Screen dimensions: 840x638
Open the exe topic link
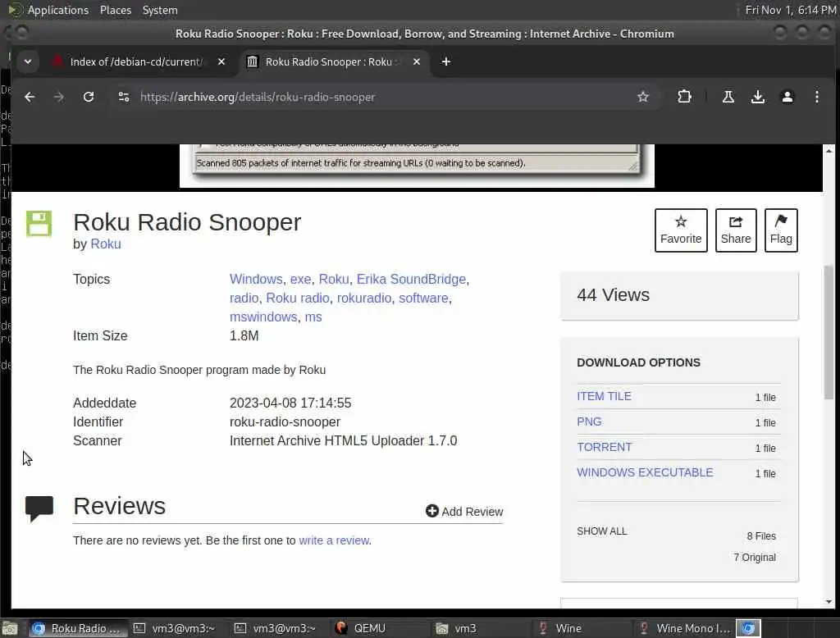coord(300,279)
